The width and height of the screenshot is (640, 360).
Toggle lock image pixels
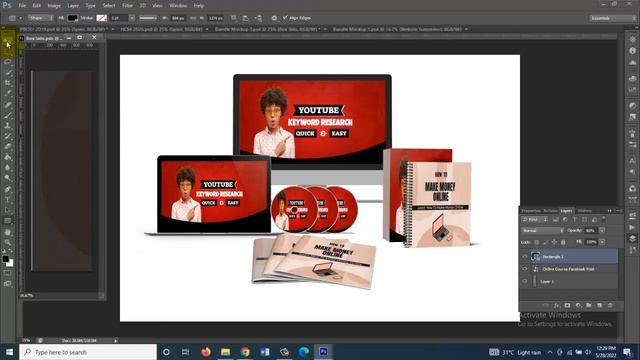click(x=545, y=242)
